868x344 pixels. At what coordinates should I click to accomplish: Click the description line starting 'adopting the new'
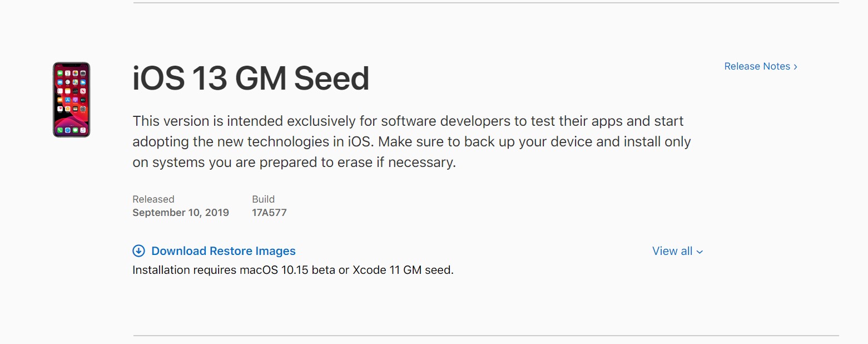point(411,142)
